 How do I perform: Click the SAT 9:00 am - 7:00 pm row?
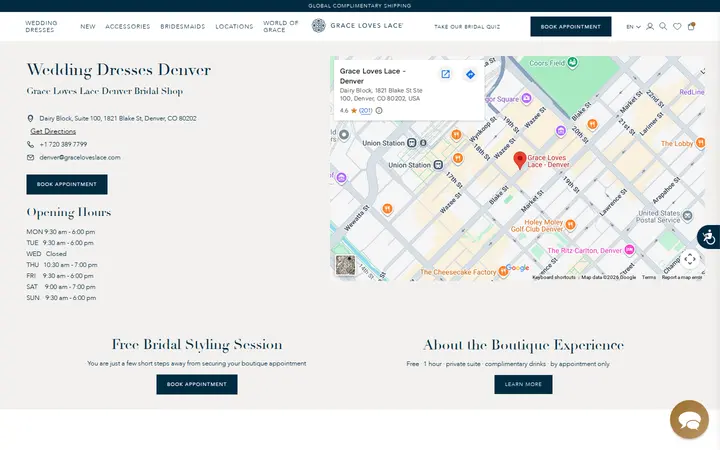click(x=61, y=287)
